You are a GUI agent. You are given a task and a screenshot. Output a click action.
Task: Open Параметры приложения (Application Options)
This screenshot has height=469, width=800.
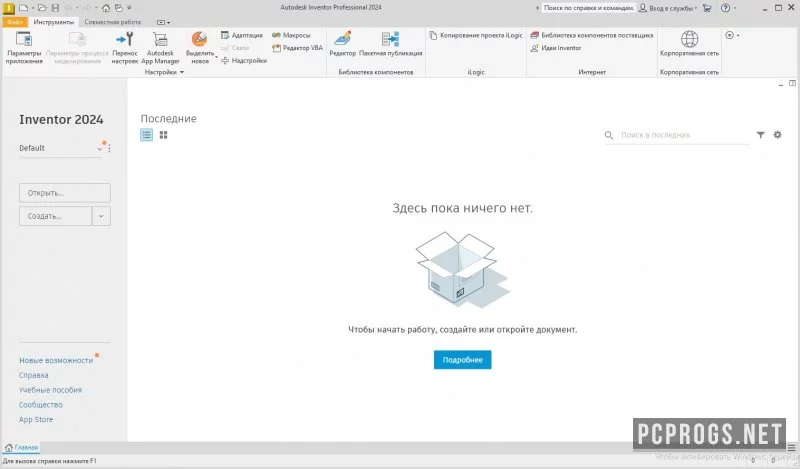click(23, 47)
